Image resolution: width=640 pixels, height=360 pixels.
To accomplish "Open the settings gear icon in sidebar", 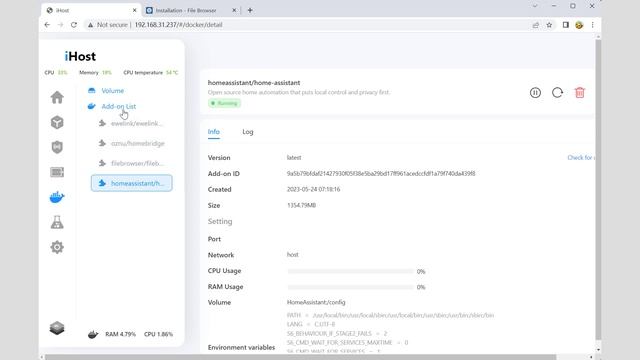I will 57,247.
